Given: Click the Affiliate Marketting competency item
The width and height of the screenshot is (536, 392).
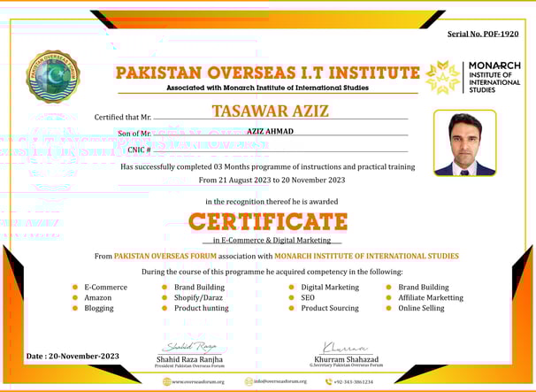Looking at the screenshot, I should pyautogui.click(x=431, y=298).
